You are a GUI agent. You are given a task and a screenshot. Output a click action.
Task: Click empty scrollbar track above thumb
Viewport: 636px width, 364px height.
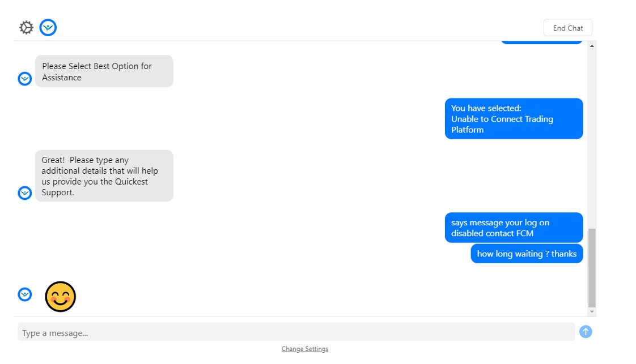pyautogui.click(x=592, y=138)
